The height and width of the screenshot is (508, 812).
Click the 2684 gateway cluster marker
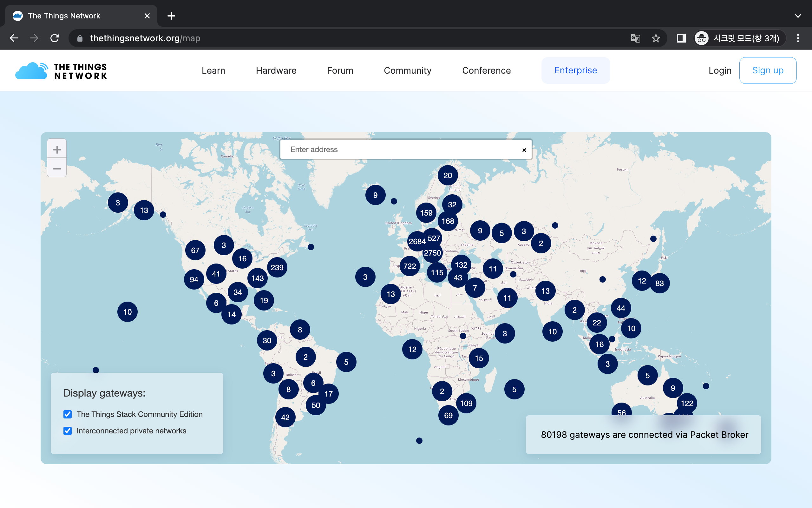click(417, 241)
